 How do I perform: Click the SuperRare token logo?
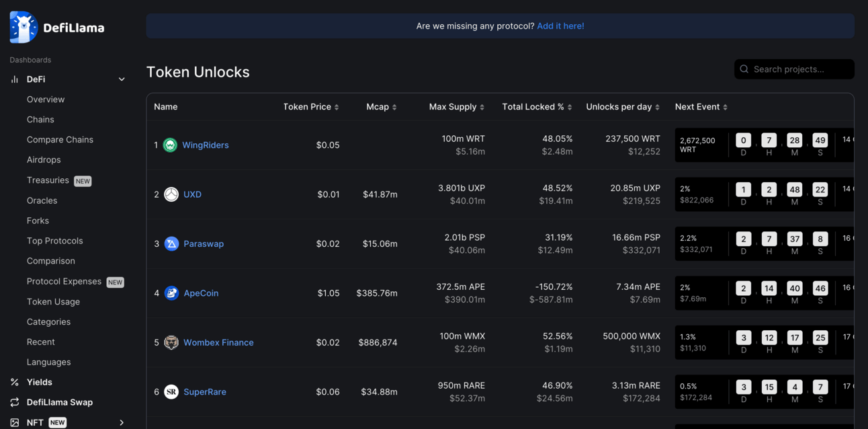coord(171,392)
